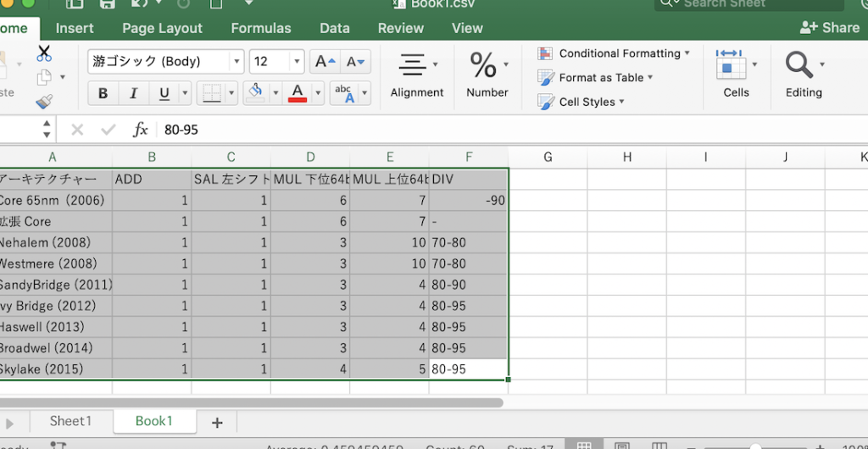Open font name dropdown
Screen dimensions: 868x449
[237, 61]
